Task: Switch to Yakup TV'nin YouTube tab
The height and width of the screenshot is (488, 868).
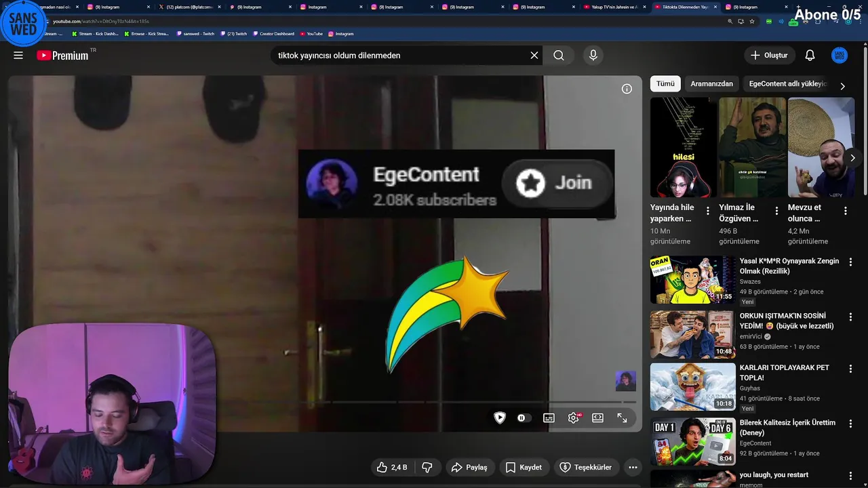Action: (614, 7)
